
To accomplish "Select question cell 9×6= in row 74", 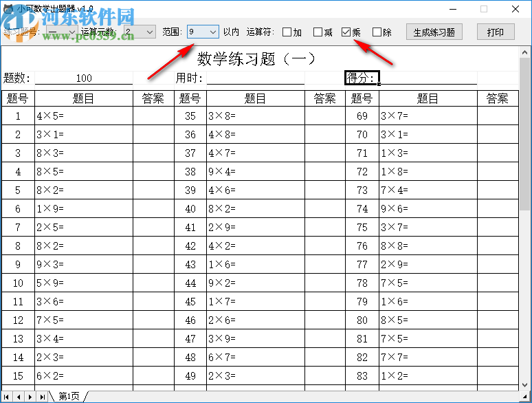I will pyautogui.click(x=428, y=208).
